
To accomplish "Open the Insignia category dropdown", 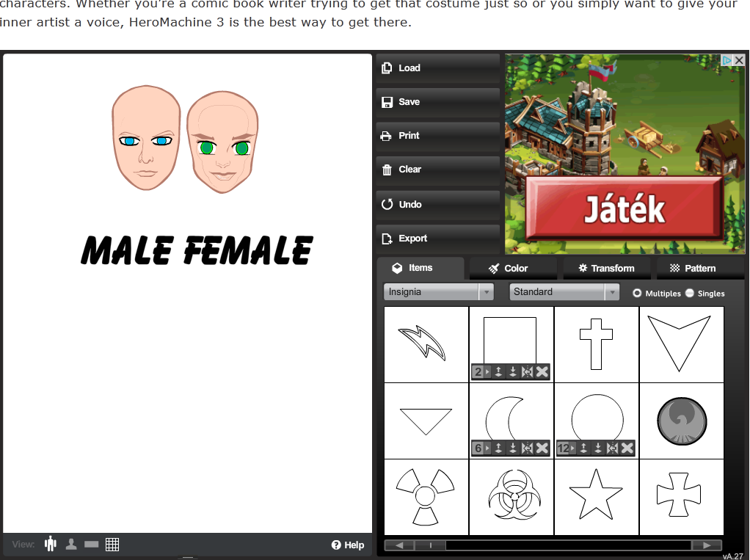I will (x=438, y=292).
